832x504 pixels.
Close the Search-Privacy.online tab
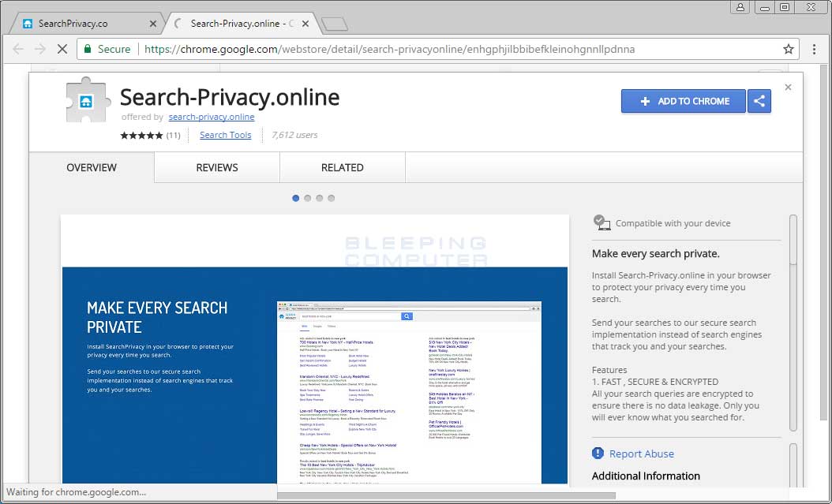(305, 24)
